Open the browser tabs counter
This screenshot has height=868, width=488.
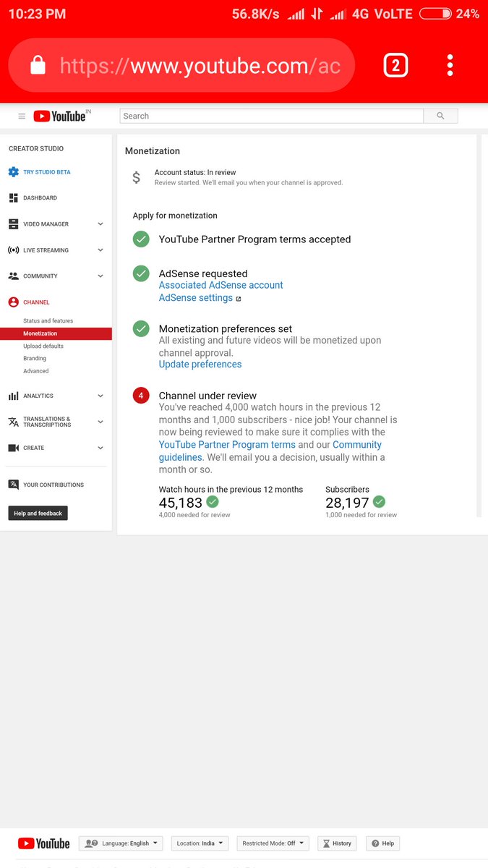pos(395,66)
